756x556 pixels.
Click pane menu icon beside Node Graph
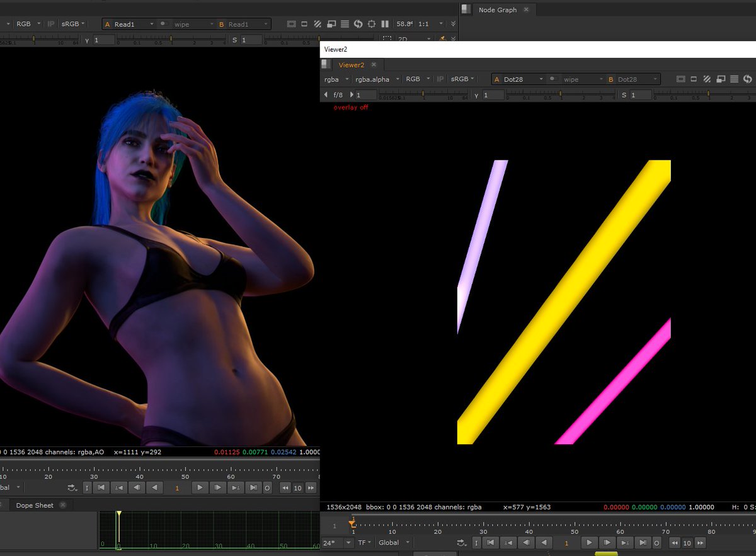pos(466,9)
